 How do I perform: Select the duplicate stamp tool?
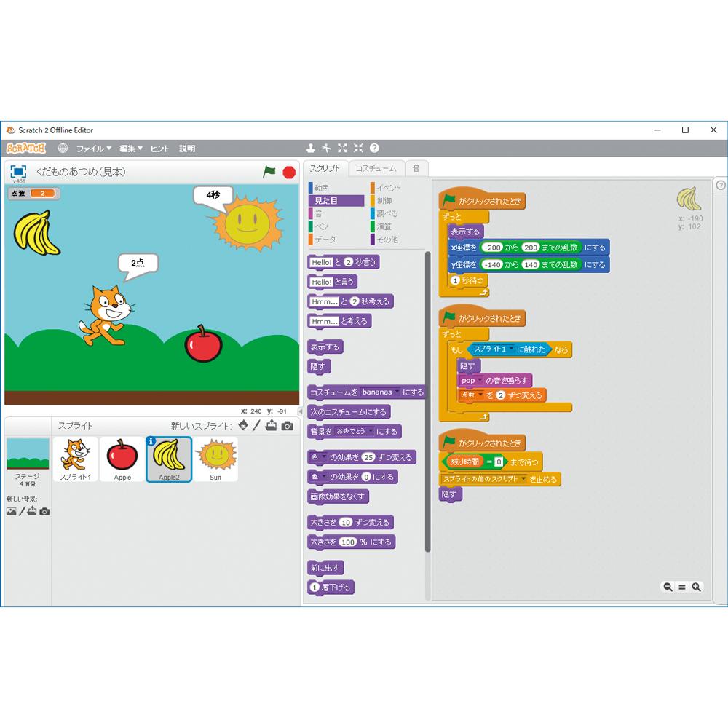[311, 148]
